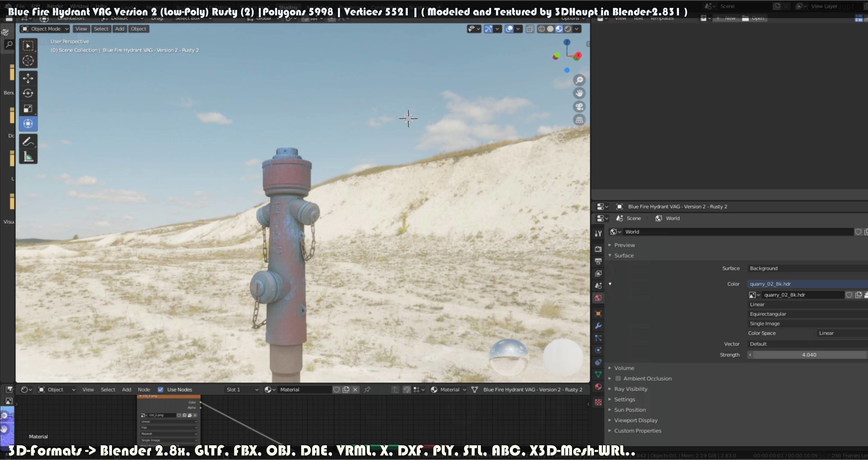The width and height of the screenshot is (868, 460).
Task: Open the Object Mode dropdown
Action: tap(45, 29)
